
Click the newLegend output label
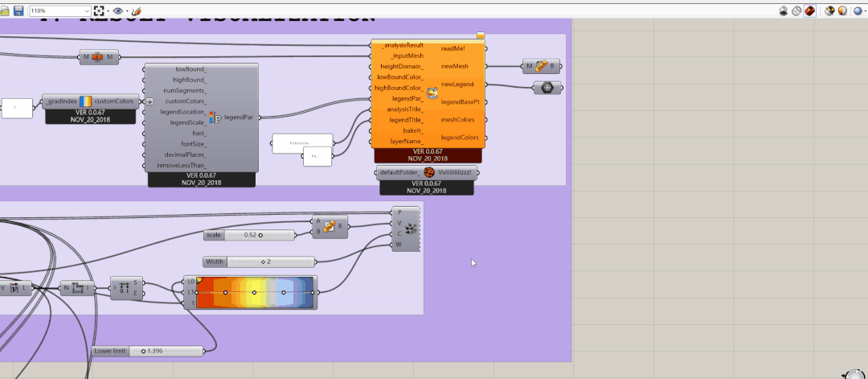[457, 84]
